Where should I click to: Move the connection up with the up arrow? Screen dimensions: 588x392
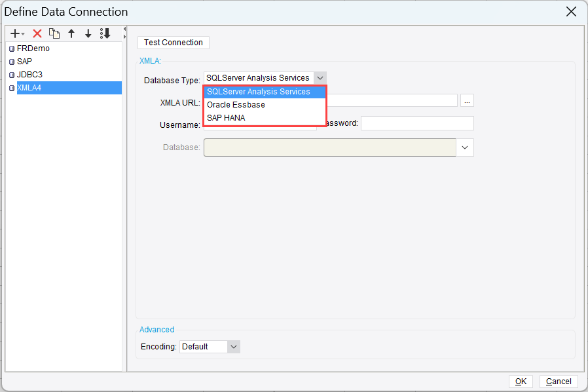click(x=71, y=33)
